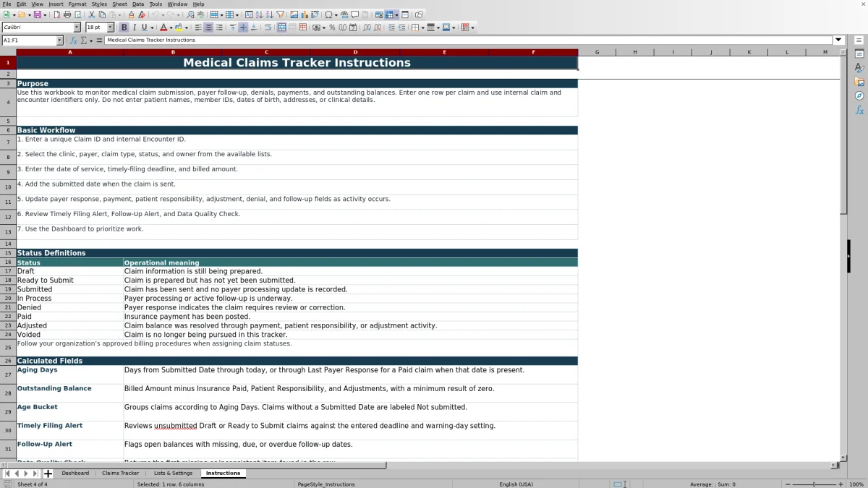Go to the last sheet tab arrow
This screenshot has height=488, width=868.
point(35,474)
